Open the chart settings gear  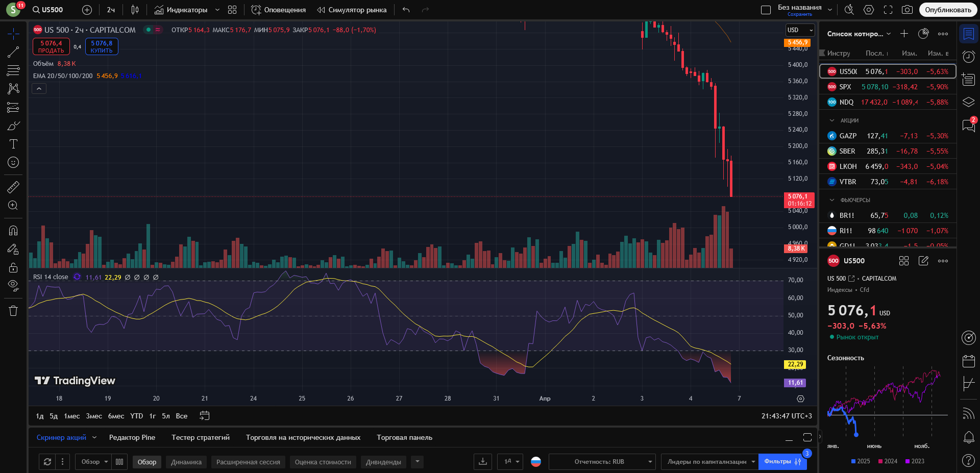(869, 10)
